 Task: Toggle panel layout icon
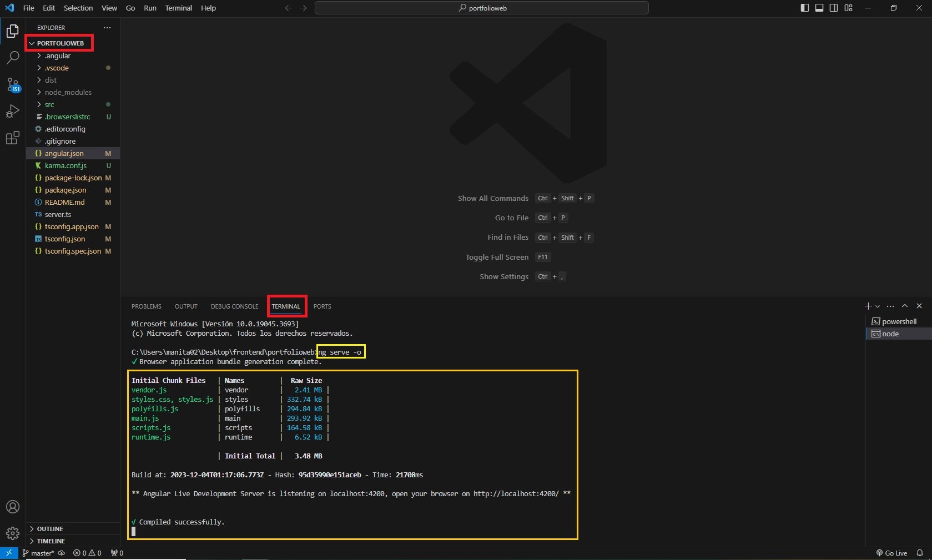tap(819, 8)
